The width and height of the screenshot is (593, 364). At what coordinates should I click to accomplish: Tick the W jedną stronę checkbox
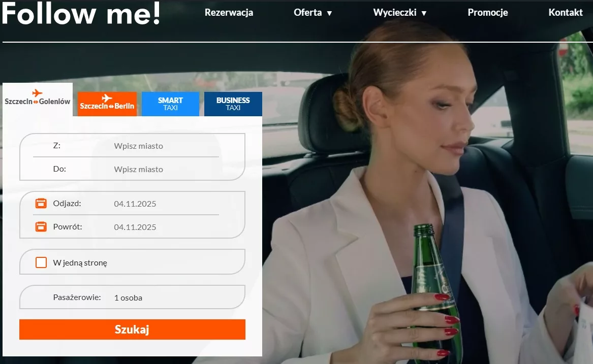pyautogui.click(x=41, y=262)
